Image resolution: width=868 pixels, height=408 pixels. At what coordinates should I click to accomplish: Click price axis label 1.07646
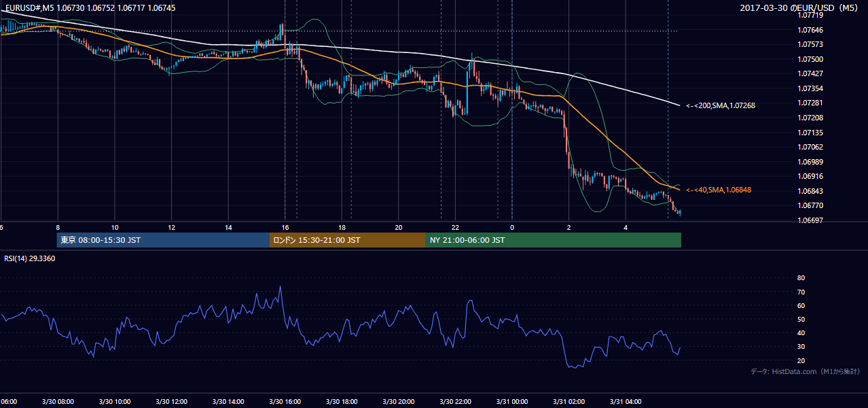point(811,30)
